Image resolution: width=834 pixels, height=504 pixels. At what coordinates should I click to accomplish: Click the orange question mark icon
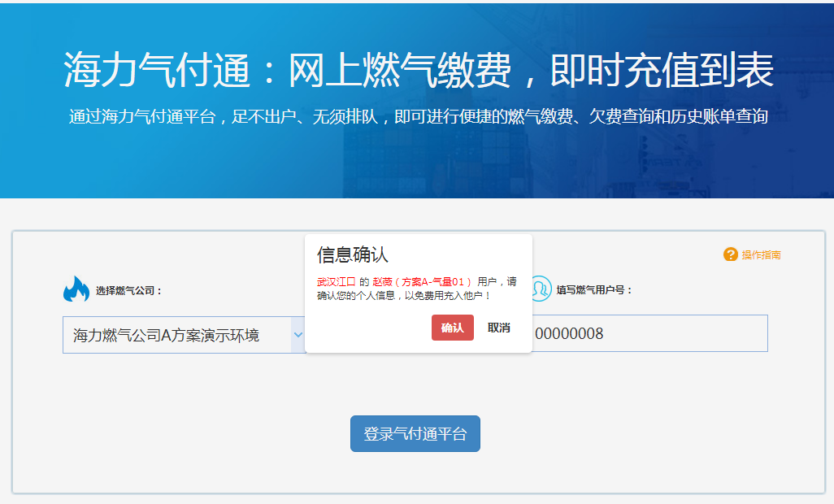click(730, 254)
